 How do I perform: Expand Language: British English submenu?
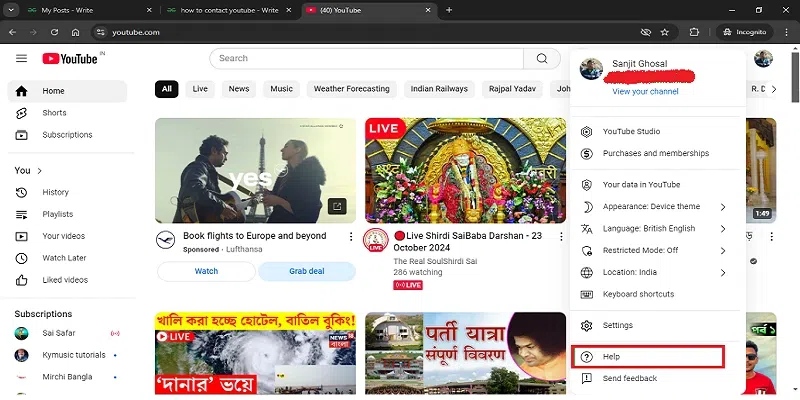[658, 229]
